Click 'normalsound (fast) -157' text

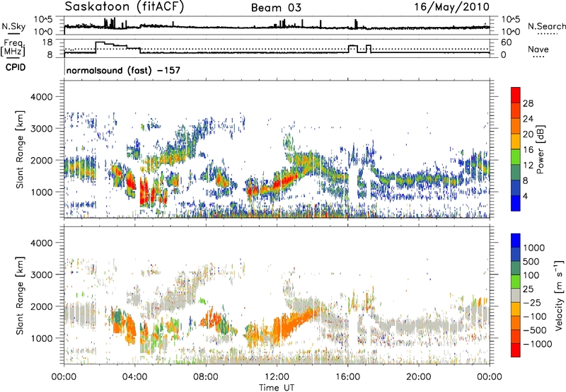pos(123,70)
